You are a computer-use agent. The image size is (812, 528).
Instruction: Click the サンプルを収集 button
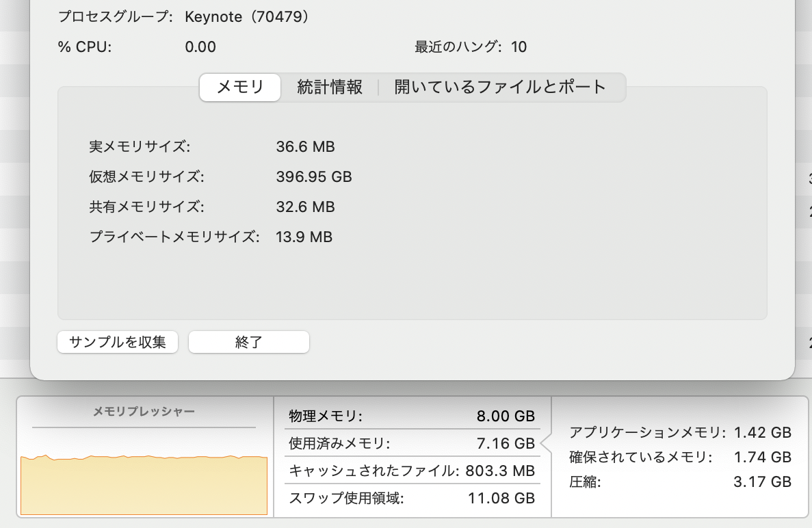(118, 342)
